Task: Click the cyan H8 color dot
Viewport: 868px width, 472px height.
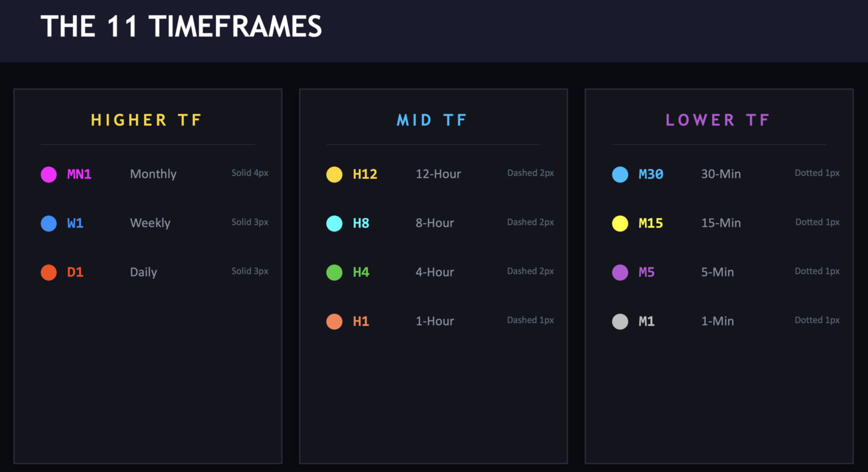Action: (335, 224)
